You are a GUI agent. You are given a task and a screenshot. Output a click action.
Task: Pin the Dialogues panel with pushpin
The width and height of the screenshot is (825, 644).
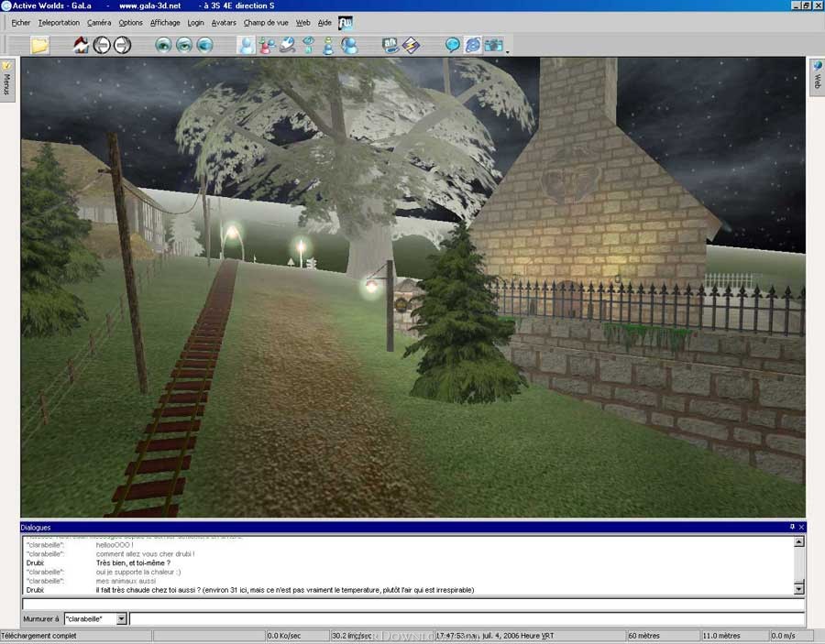click(792, 527)
